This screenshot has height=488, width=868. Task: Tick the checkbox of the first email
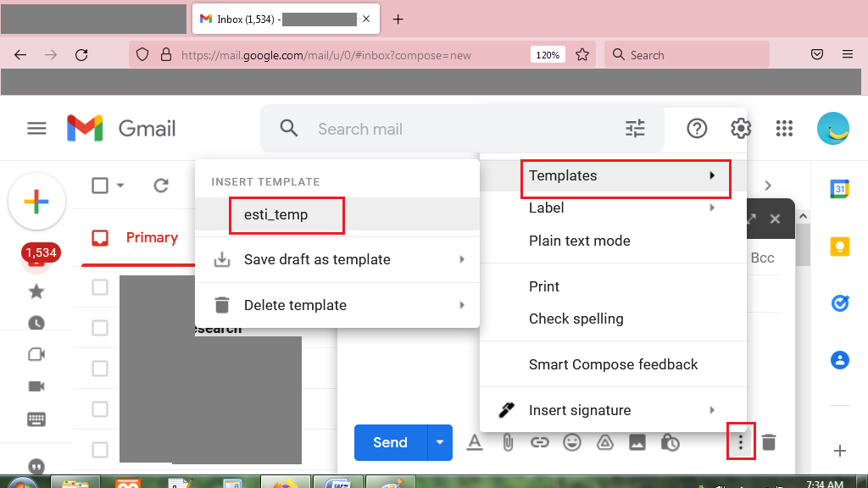click(x=99, y=287)
